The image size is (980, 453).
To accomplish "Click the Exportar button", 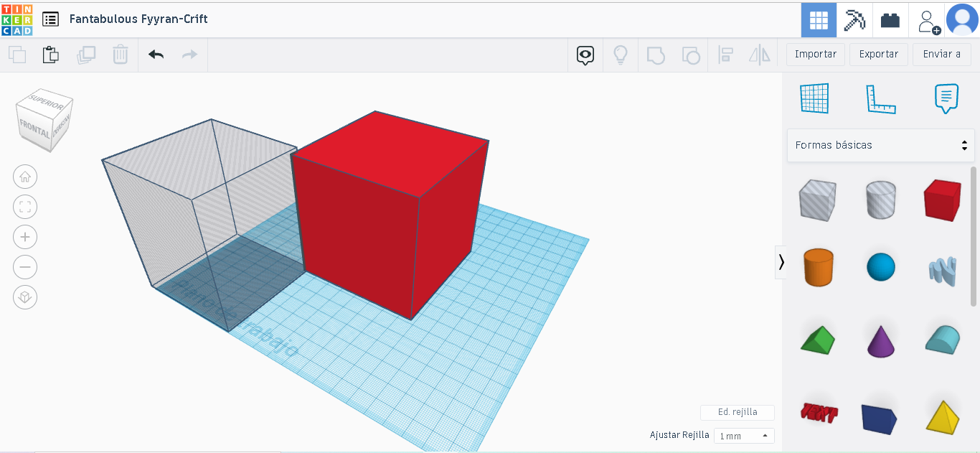I will click(879, 55).
